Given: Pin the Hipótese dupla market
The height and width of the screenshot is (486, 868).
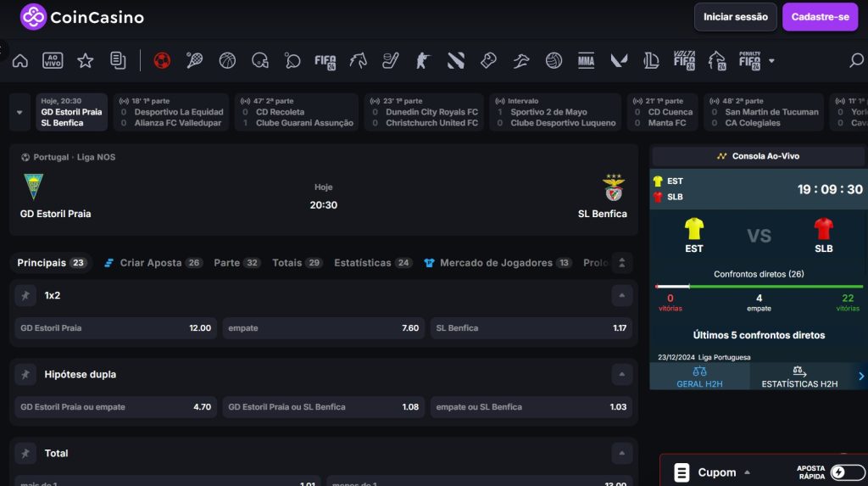Looking at the screenshot, I should click(x=25, y=375).
